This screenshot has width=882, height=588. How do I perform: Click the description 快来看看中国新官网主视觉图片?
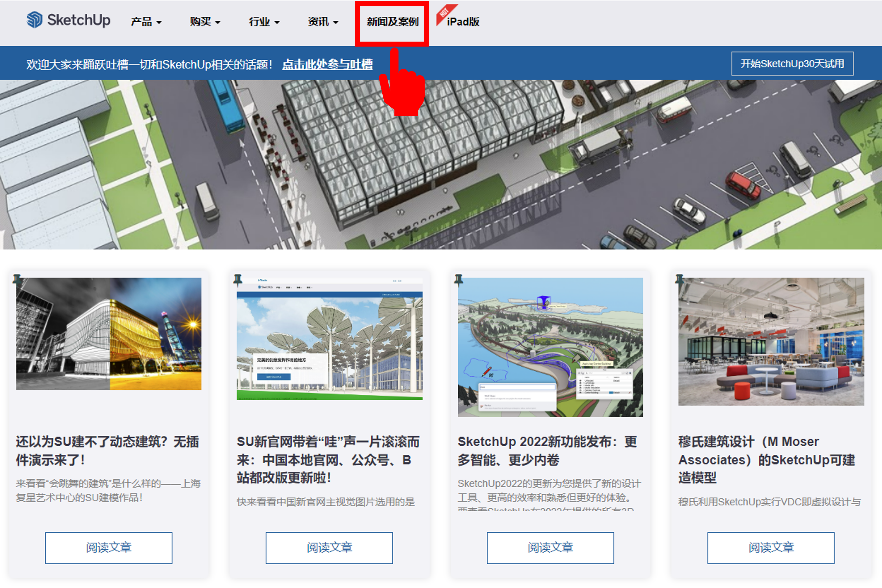(326, 502)
